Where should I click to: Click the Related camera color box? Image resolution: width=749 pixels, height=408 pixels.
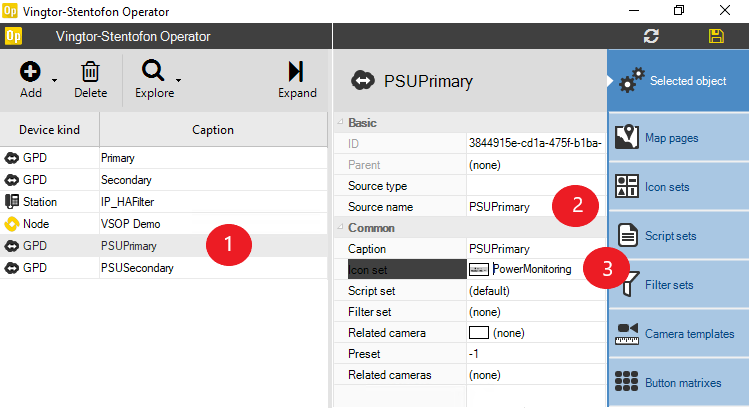click(478, 333)
